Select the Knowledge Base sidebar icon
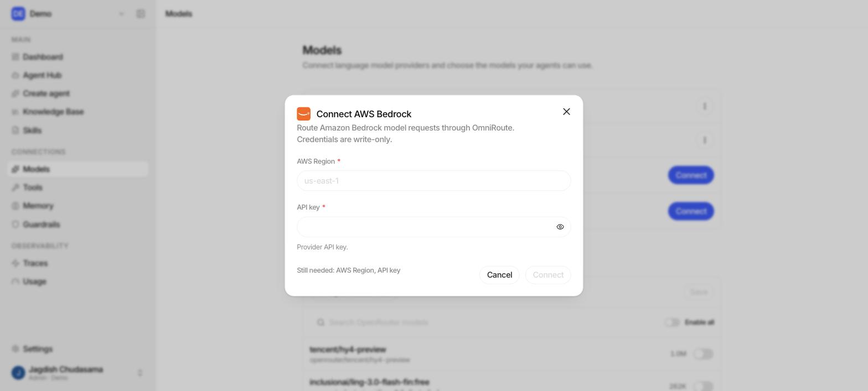Viewport: 868px width, 391px height. [15, 112]
